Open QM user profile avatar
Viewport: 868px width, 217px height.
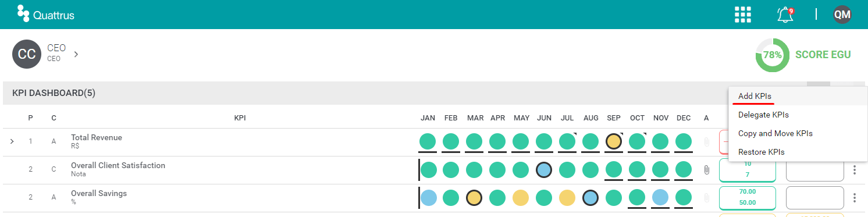[842, 15]
